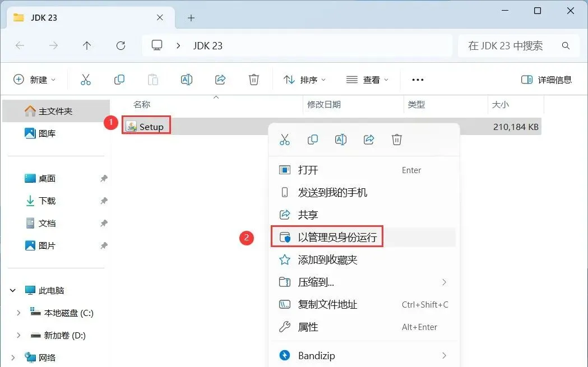The image size is (588, 367).
Task: Click the chevron before JDK 23 in address bar
Action: (x=178, y=46)
